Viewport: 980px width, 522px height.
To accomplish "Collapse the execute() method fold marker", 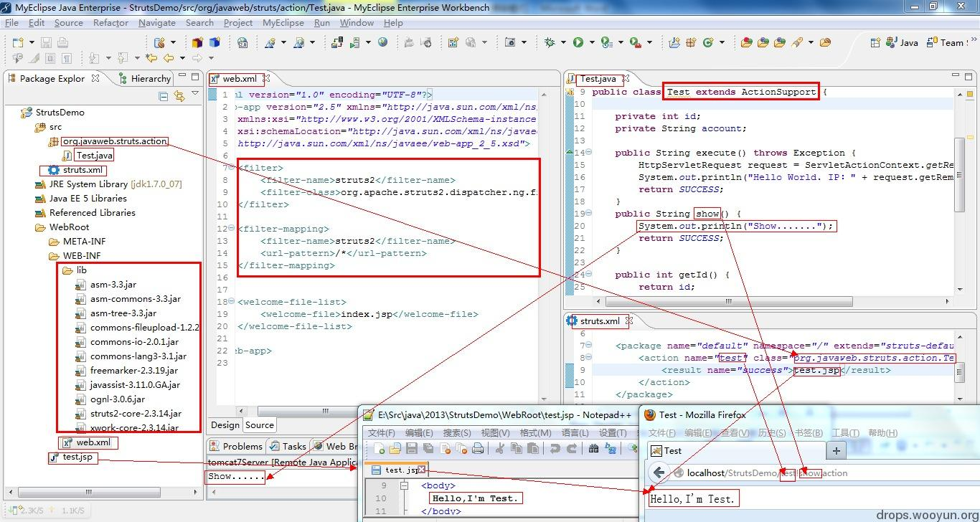I will (x=589, y=153).
